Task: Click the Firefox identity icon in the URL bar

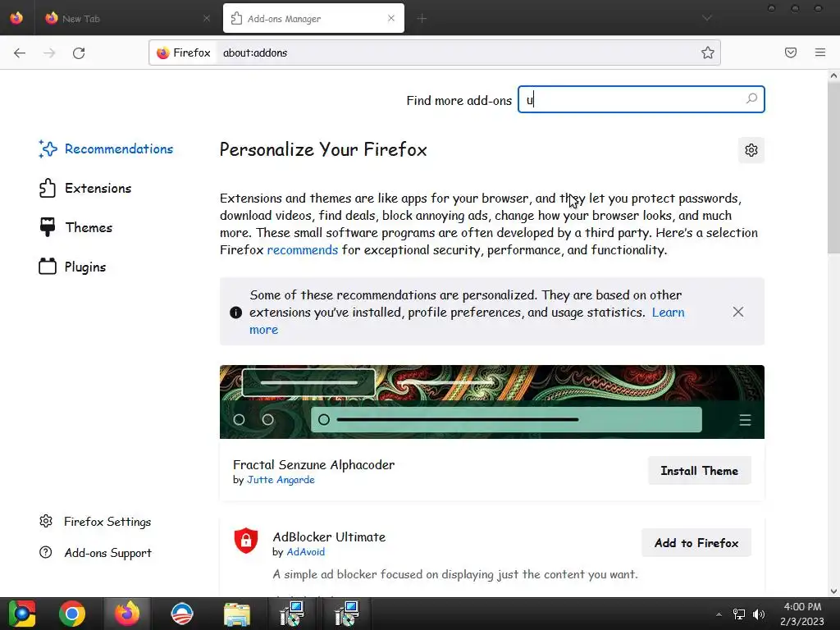Action: pos(163,52)
